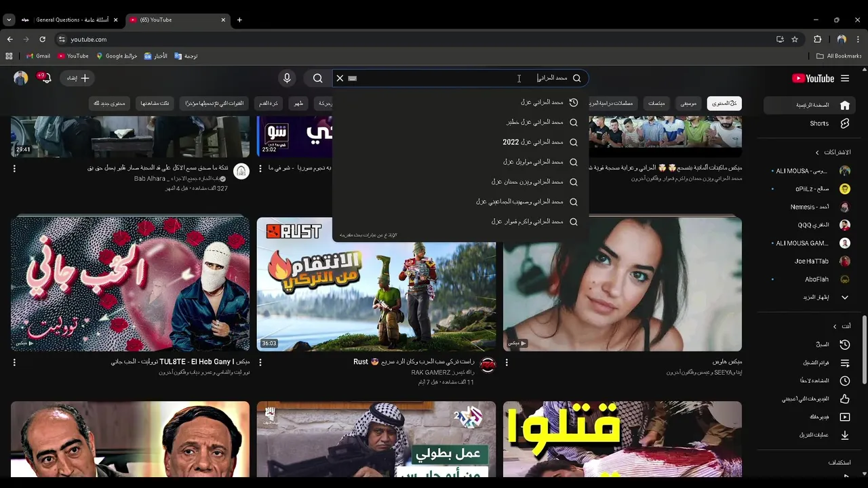Image resolution: width=868 pixels, height=488 pixels.
Task: Pick suggestion محمد الحراني مواويل عزل
Action: click(x=461, y=162)
